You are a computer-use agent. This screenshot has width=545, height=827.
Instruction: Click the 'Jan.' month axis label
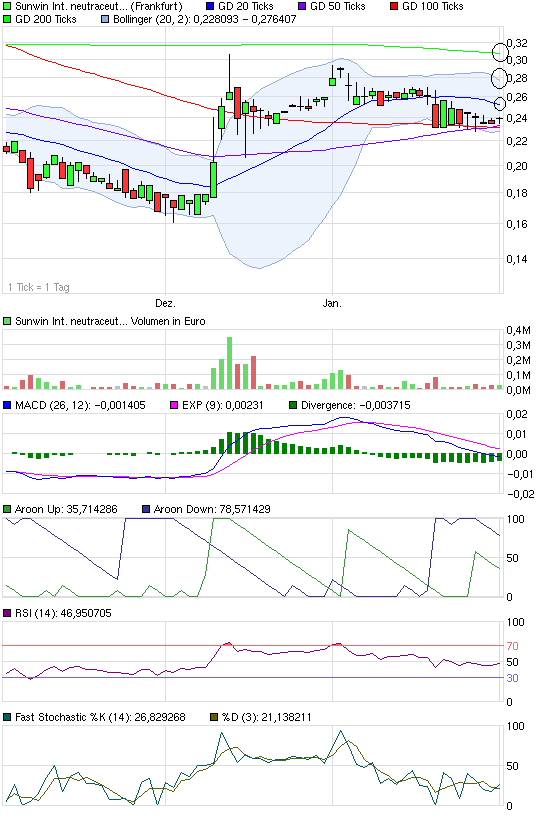332,303
